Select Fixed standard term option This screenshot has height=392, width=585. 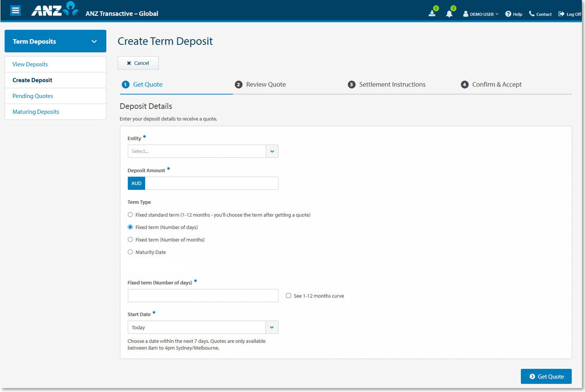130,214
